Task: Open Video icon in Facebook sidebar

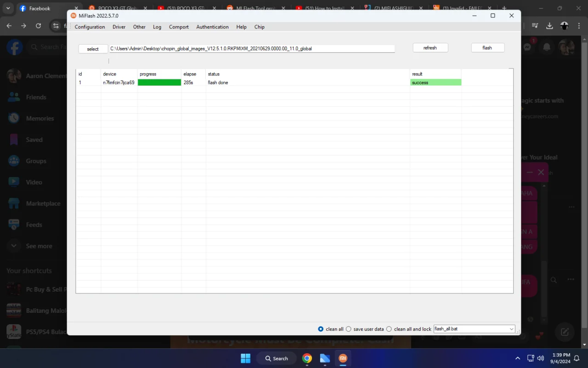Action: [14, 182]
